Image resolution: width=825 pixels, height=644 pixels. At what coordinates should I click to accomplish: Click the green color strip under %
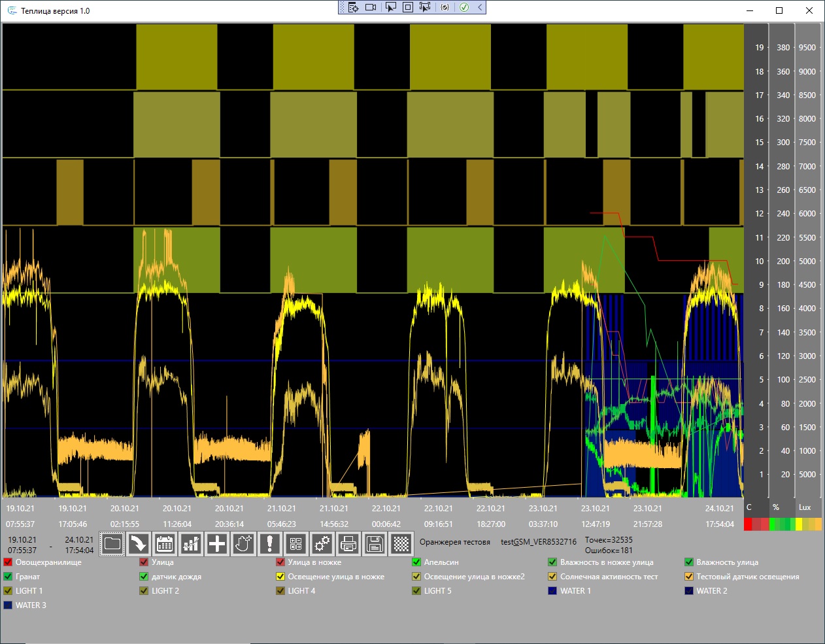[783, 524]
